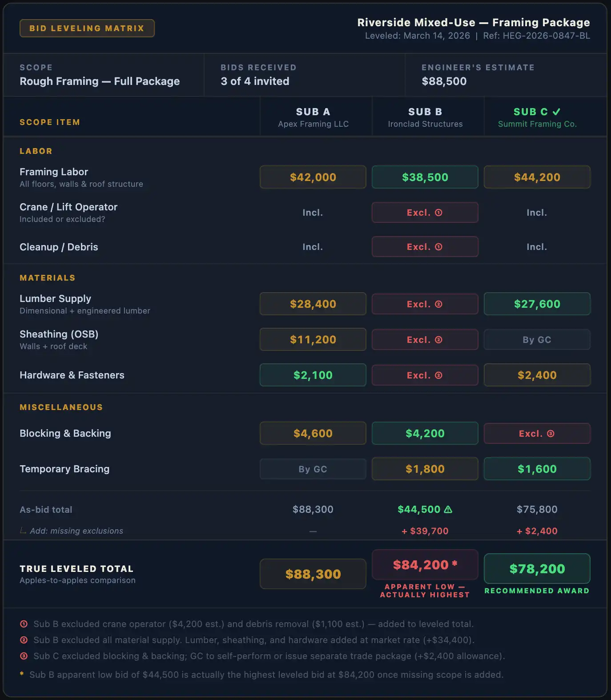Click the warning triangle next to $44,500
This screenshot has width=611, height=700.
click(x=448, y=510)
